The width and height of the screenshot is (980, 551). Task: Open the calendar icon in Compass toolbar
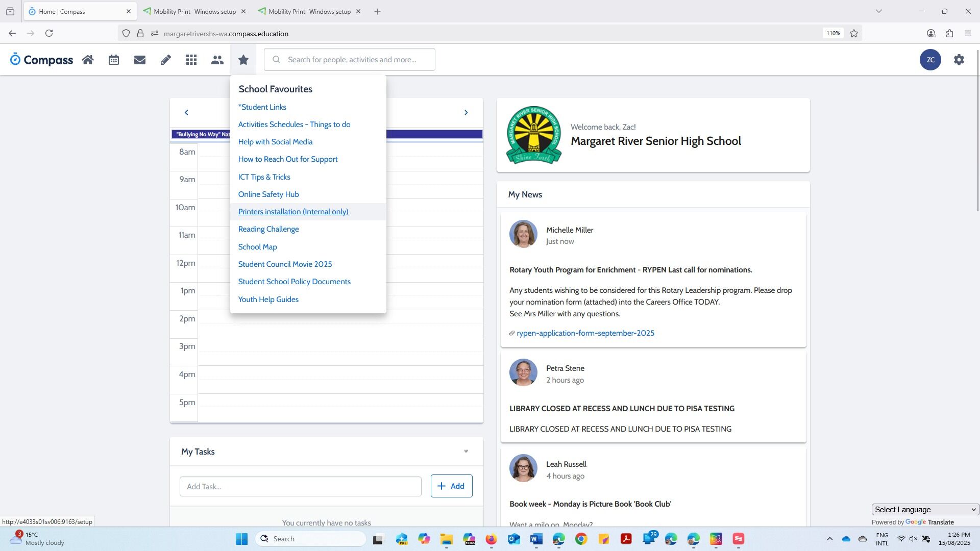(x=114, y=60)
